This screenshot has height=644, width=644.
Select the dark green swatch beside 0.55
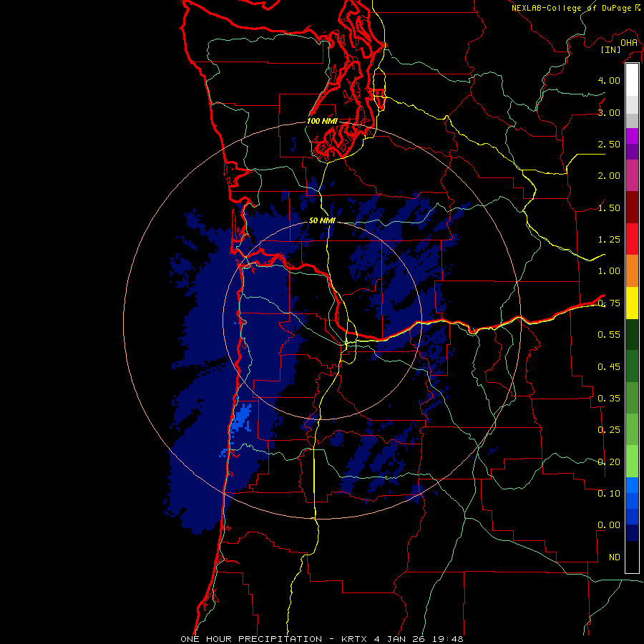pos(632,334)
